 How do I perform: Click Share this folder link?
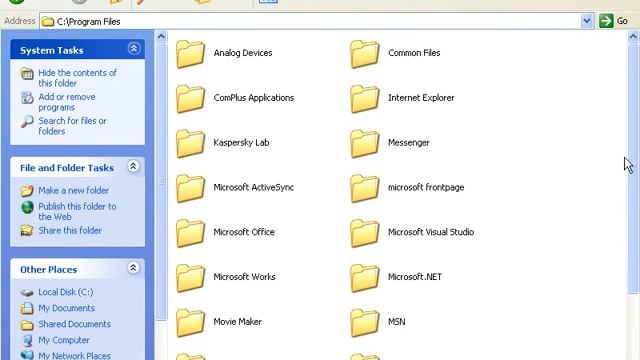click(x=70, y=231)
